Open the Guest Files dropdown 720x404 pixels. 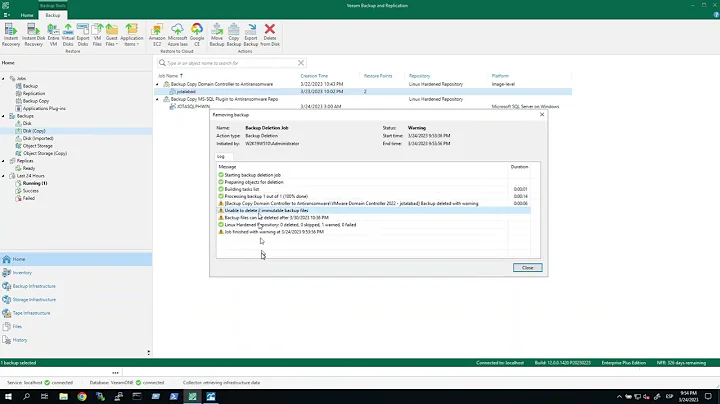coord(112,35)
